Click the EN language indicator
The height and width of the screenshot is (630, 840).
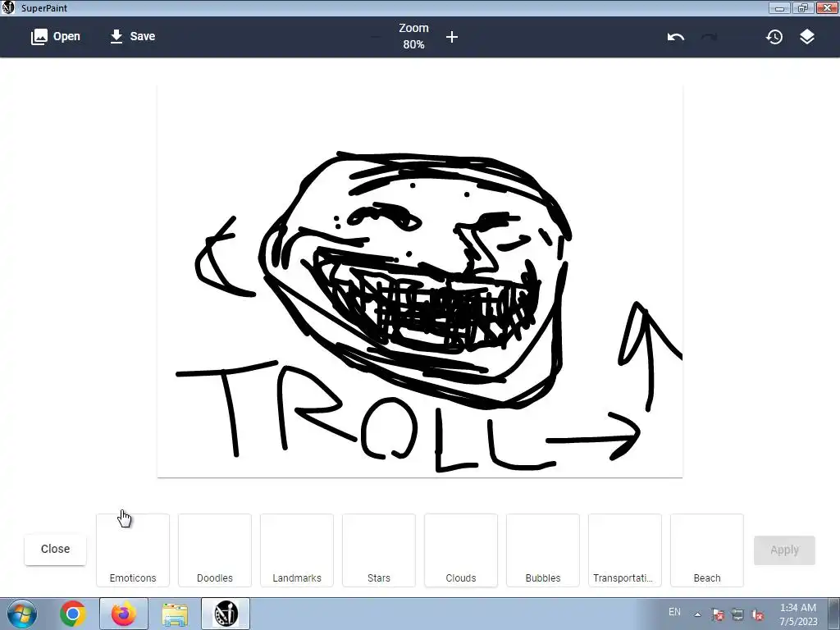(x=674, y=612)
